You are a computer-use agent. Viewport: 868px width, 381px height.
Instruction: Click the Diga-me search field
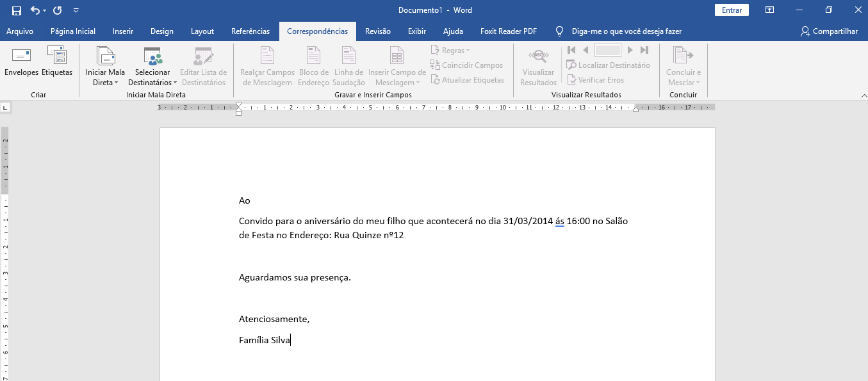coord(626,31)
